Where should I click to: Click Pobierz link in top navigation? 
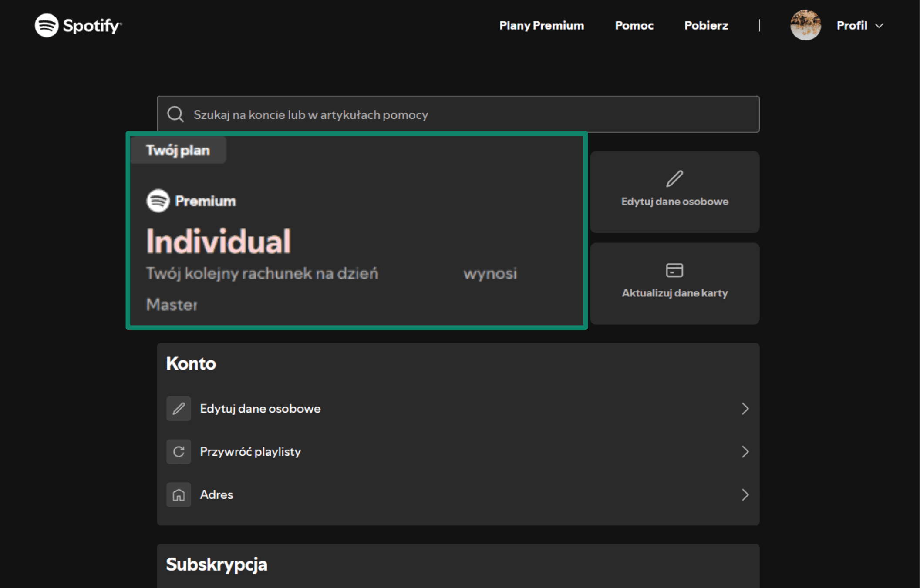[x=706, y=26]
